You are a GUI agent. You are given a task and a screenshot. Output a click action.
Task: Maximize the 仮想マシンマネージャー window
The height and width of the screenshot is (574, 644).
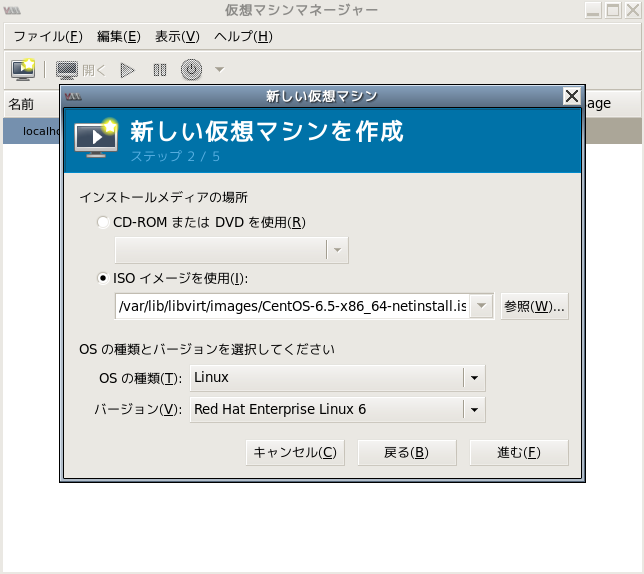pyautogui.click(x=613, y=10)
